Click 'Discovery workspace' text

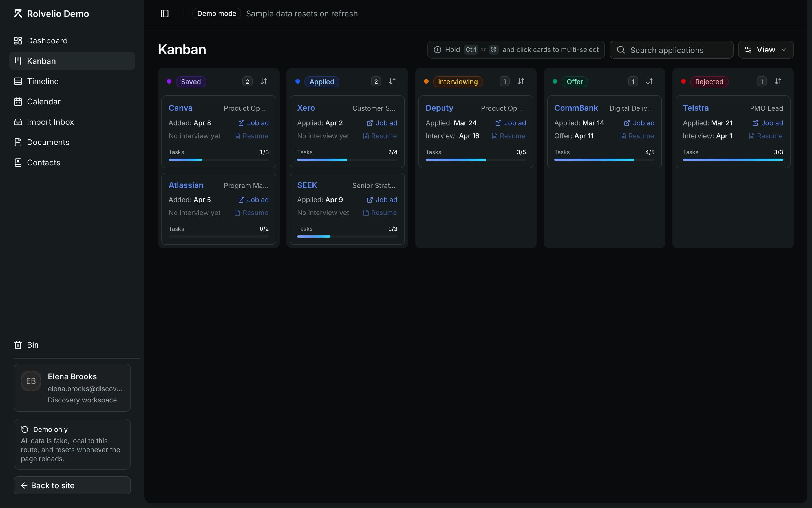pyautogui.click(x=82, y=400)
